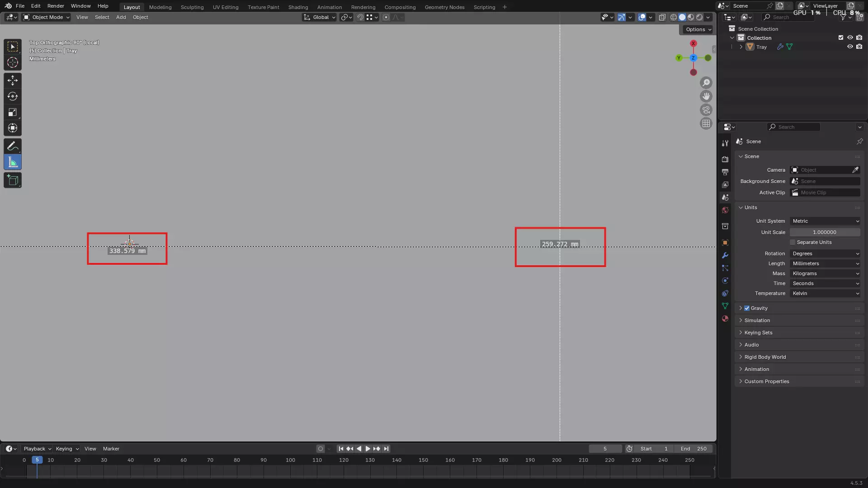The height and width of the screenshot is (488, 868).
Task: Open the Length units dropdown
Action: (x=825, y=263)
